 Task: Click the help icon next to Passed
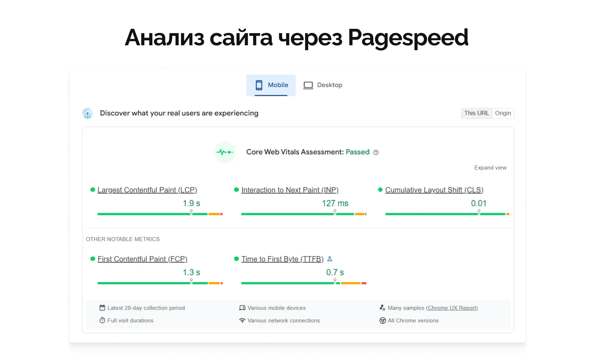(x=375, y=152)
